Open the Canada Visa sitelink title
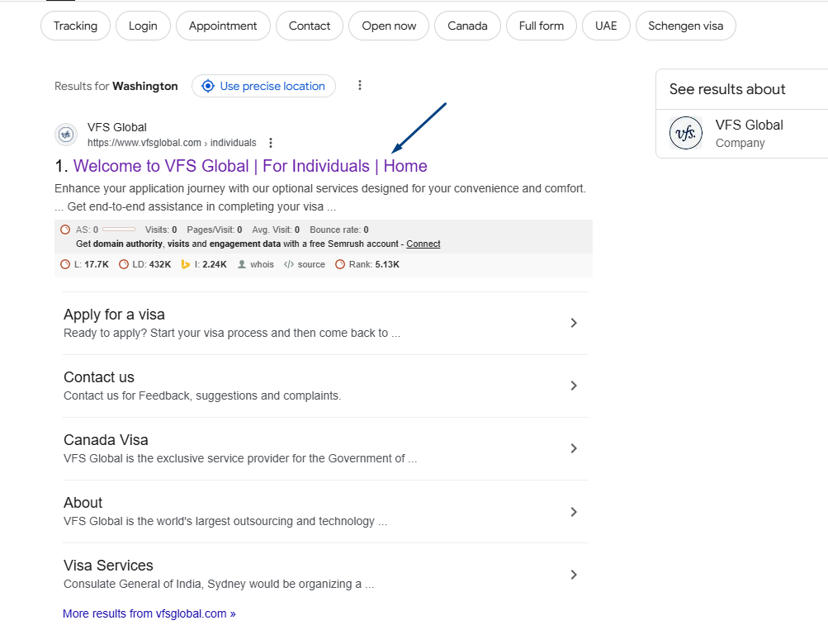This screenshot has width=828, height=644. [x=106, y=440]
